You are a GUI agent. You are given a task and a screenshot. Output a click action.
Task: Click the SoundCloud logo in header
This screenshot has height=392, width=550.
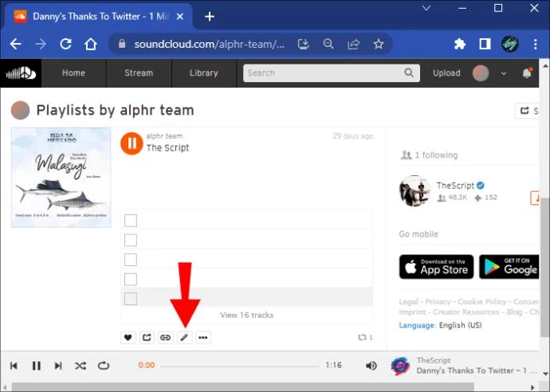click(x=21, y=73)
